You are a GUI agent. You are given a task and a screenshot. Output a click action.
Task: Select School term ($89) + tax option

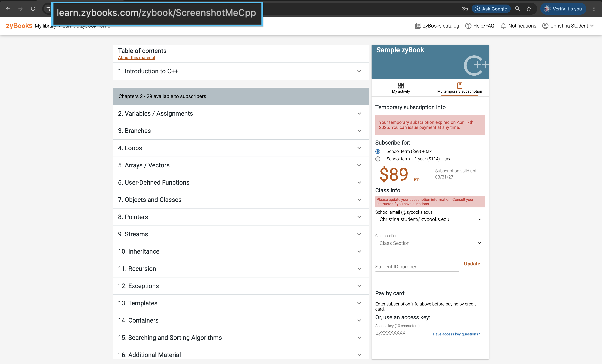tap(378, 152)
